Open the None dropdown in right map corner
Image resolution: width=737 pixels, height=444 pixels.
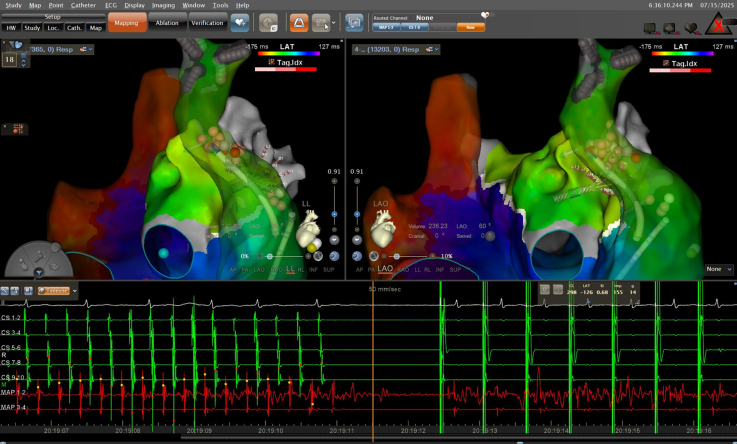[719, 269]
